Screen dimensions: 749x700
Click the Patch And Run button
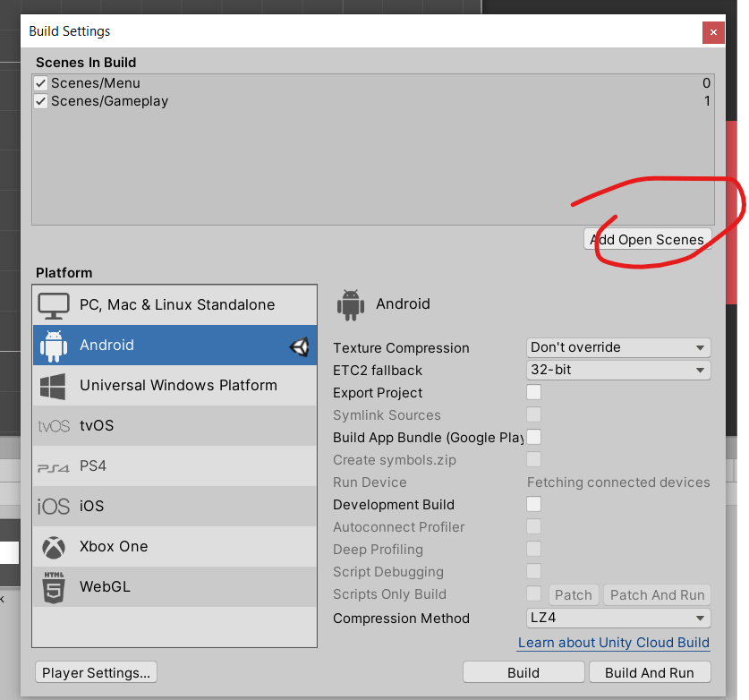(x=658, y=595)
